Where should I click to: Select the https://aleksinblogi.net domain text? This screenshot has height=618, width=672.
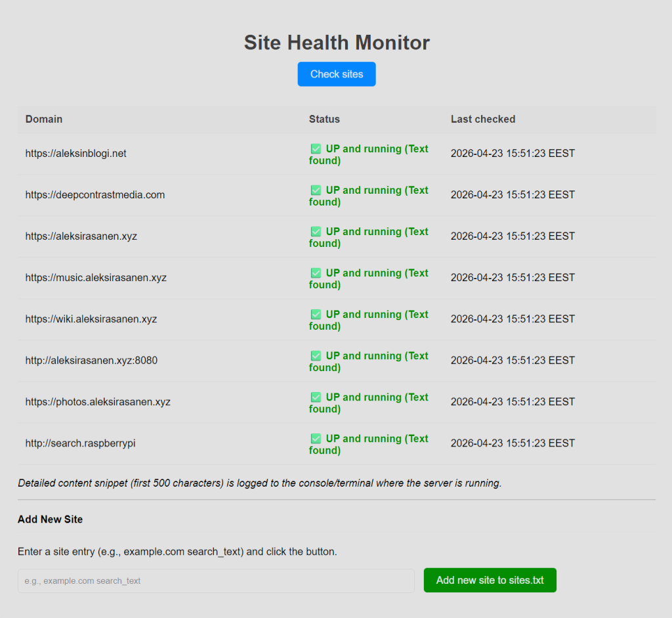(75, 154)
